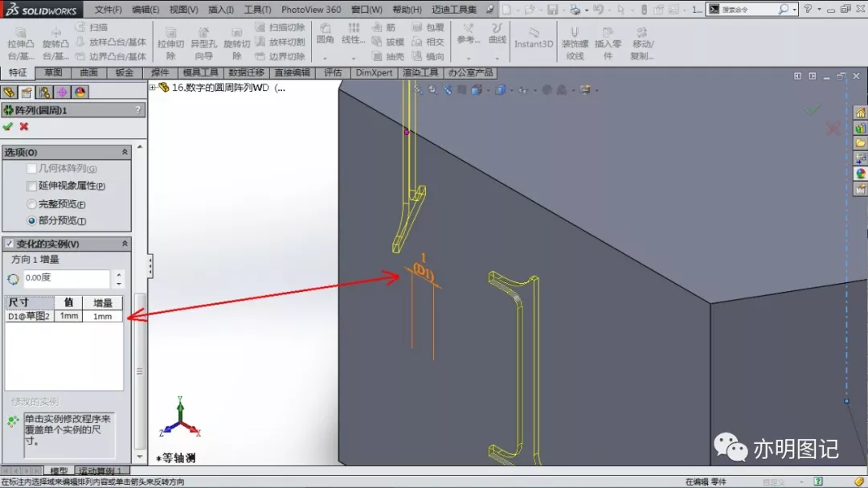
Task: Uncheck the 变化的实例(V) checkbox
Action: (10, 244)
